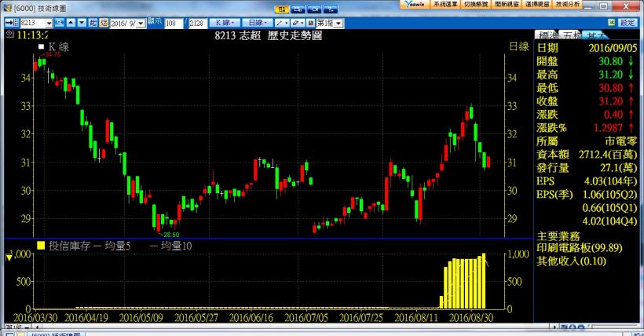This screenshot has width=644, height=336.
Task: Go to next stock with down arrow
Action: [x=81, y=23]
